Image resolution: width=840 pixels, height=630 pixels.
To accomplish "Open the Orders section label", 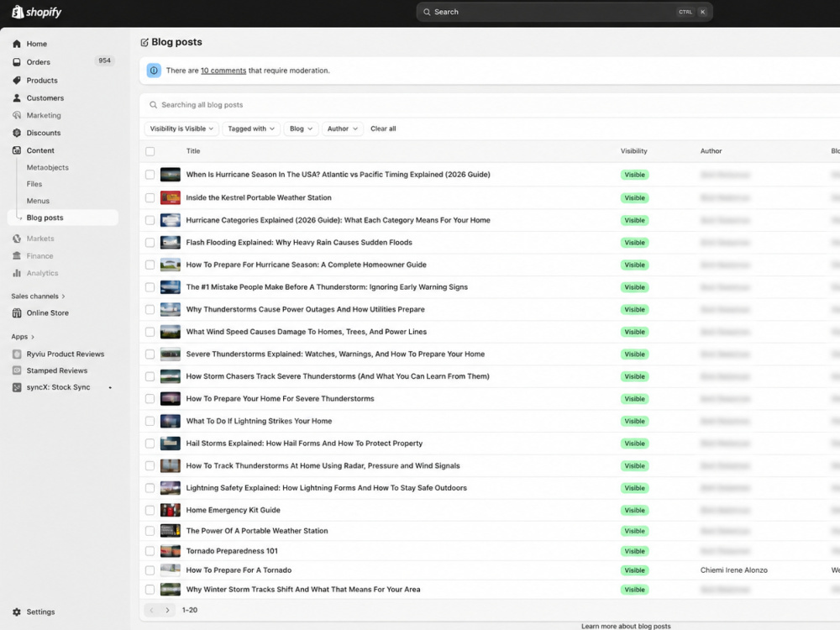I will [39, 62].
